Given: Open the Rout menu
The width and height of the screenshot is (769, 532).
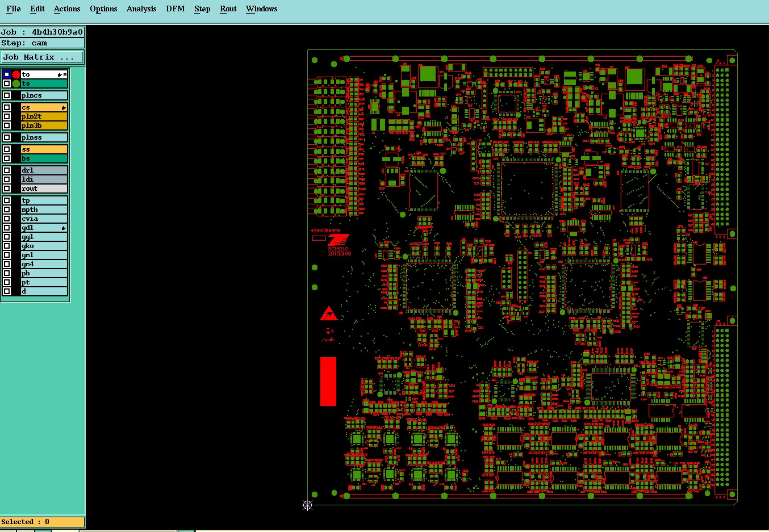Looking at the screenshot, I should (228, 9).
